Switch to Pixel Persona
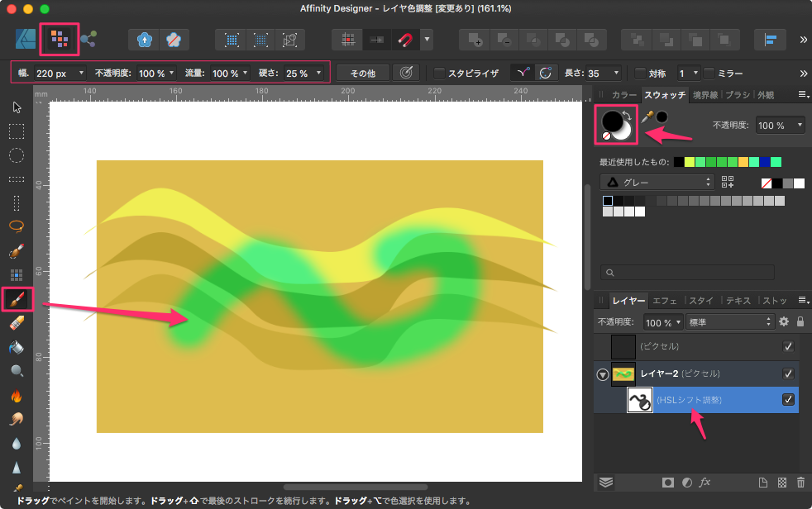812x509 pixels. click(x=59, y=39)
